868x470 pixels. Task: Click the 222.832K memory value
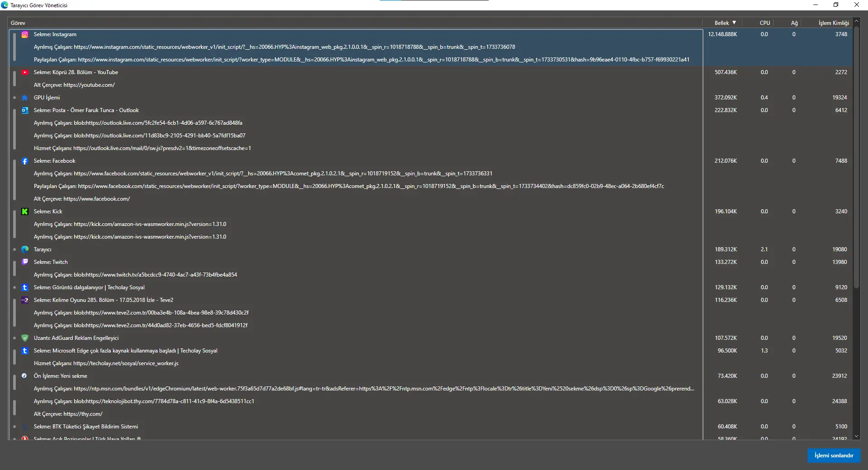click(726, 110)
